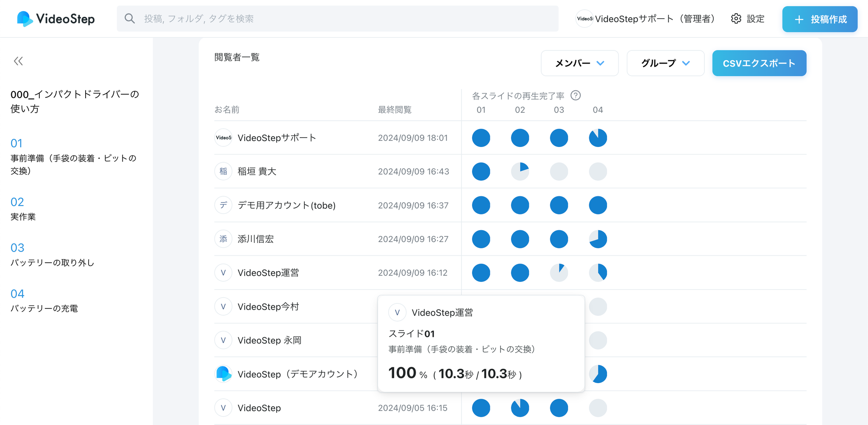Click the 2024/09/05 16:15 row slide 02 pie
The image size is (868, 425).
[520, 408]
